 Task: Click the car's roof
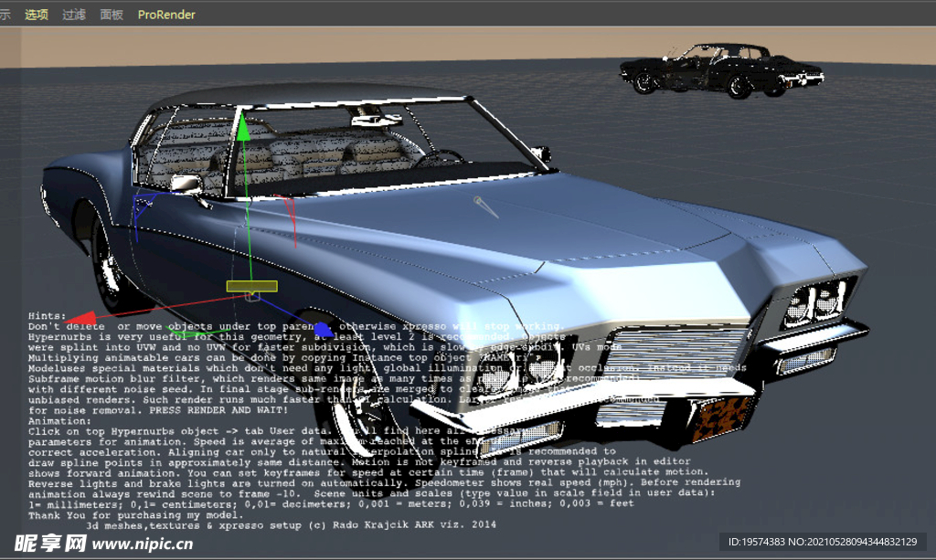pos(274,95)
